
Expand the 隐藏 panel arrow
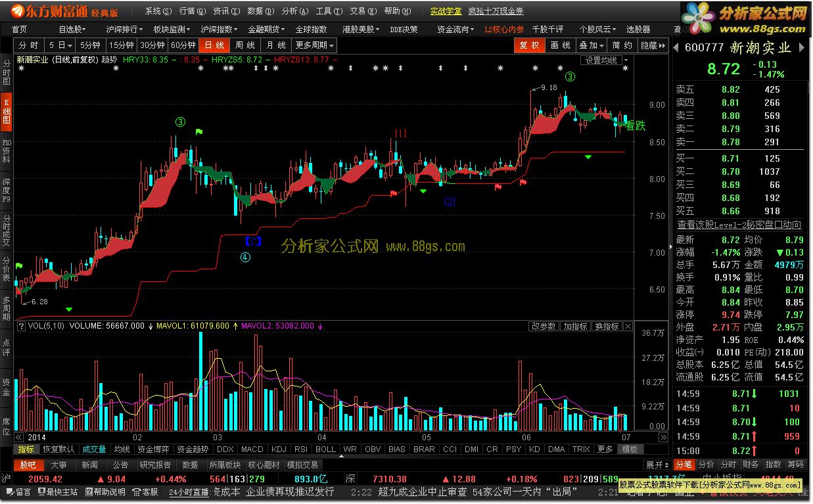click(x=653, y=45)
